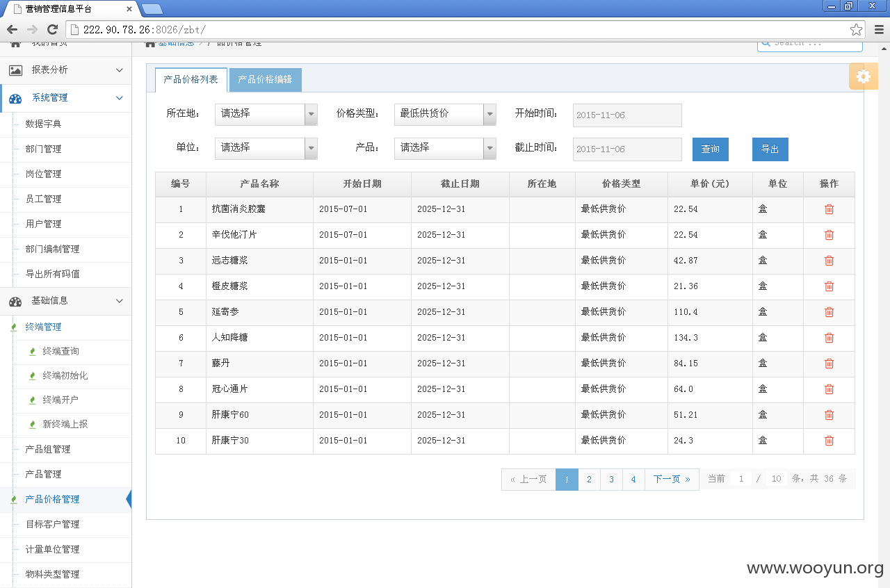
Task: Open 部门编制管理 menu item
Action: tap(52, 249)
